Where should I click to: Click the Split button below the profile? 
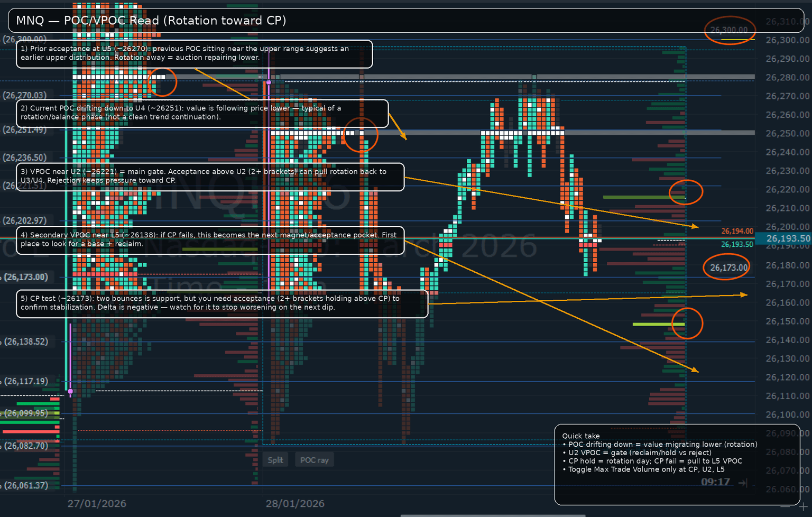click(x=275, y=460)
